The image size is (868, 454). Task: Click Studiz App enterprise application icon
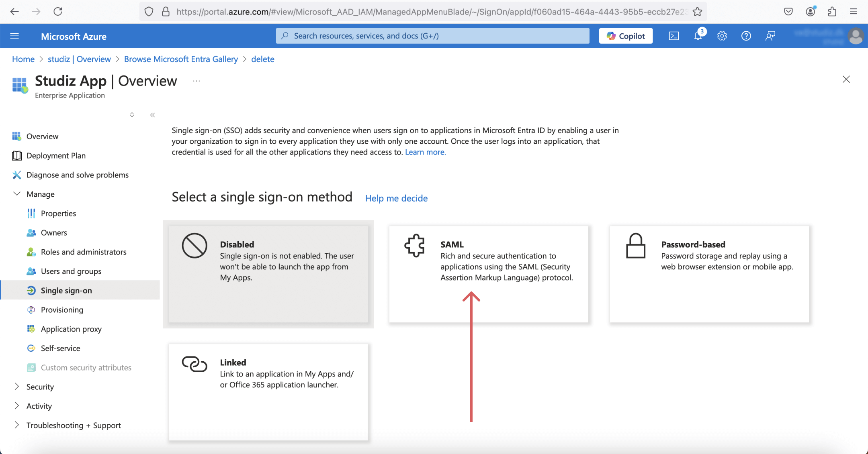tap(20, 85)
